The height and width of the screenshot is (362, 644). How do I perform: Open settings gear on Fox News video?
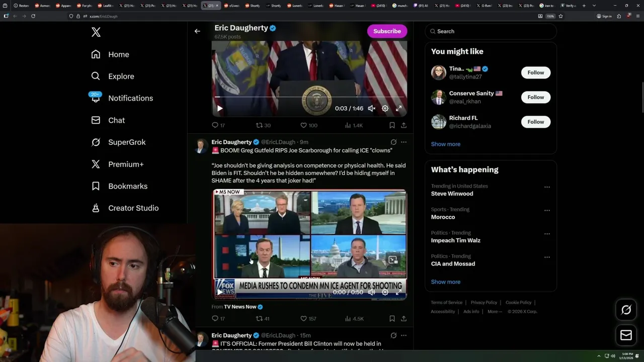tap(385, 292)
